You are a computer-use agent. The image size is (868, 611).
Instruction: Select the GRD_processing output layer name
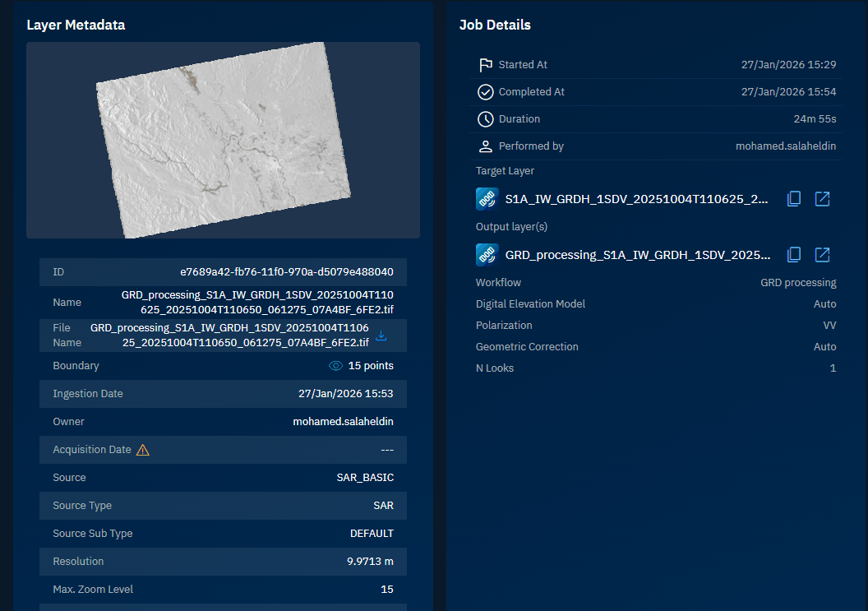(x=638, y=255)
